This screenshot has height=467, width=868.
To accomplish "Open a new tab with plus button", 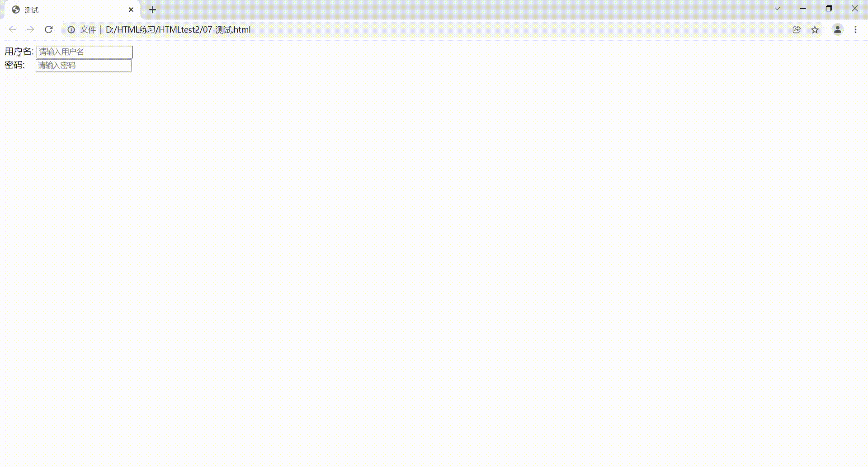I will pyautogui.click(x=152, y=10).
